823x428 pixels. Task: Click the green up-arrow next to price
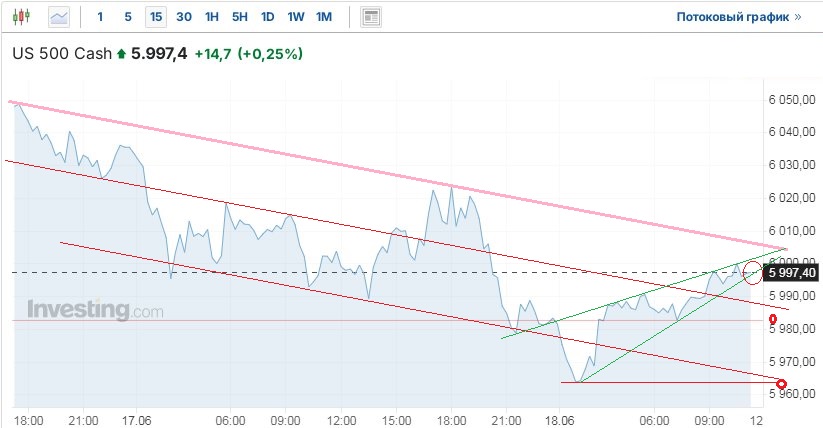point(122,54)
